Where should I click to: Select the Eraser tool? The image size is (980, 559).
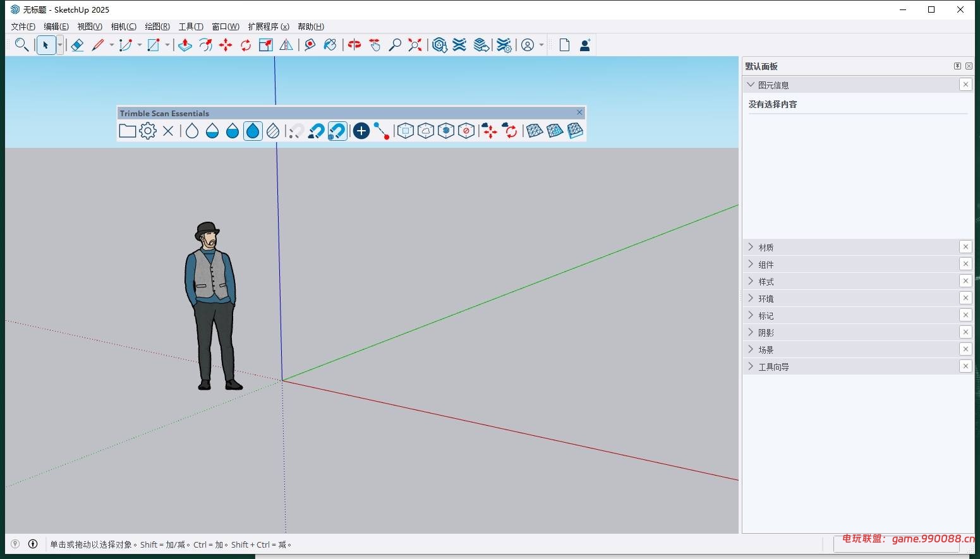point(77,45)
